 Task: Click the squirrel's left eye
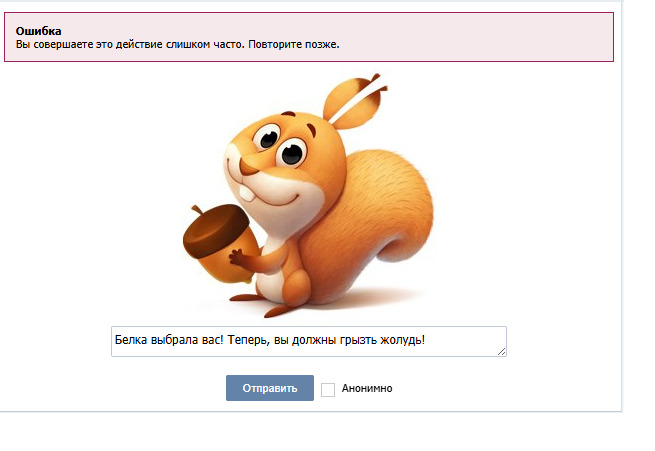(x=269, y=138)
